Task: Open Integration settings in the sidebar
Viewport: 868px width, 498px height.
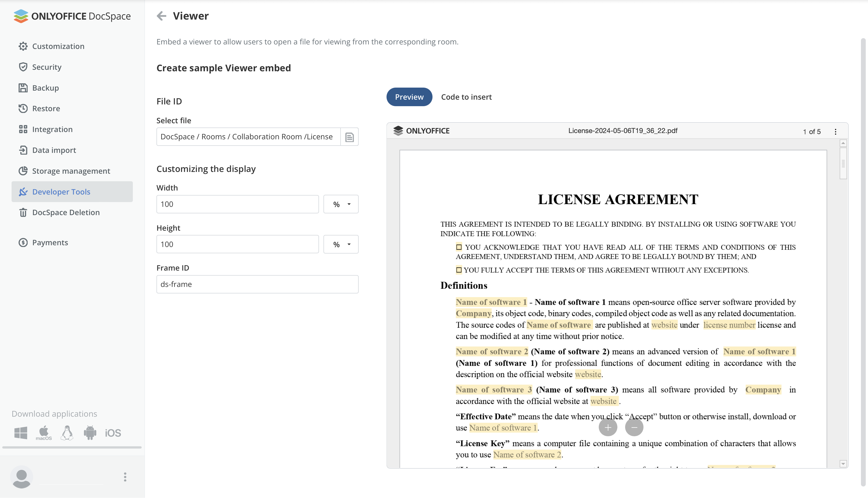Action: click(52, 129)
